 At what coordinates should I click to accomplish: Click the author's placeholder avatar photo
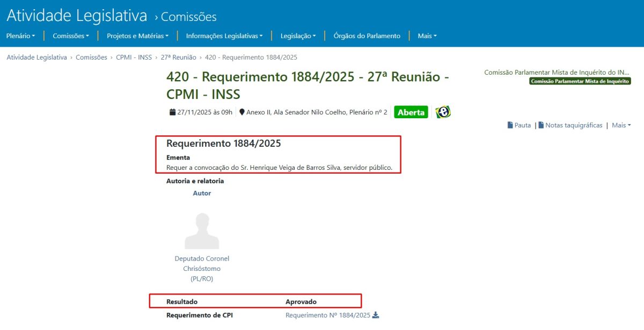202,231
